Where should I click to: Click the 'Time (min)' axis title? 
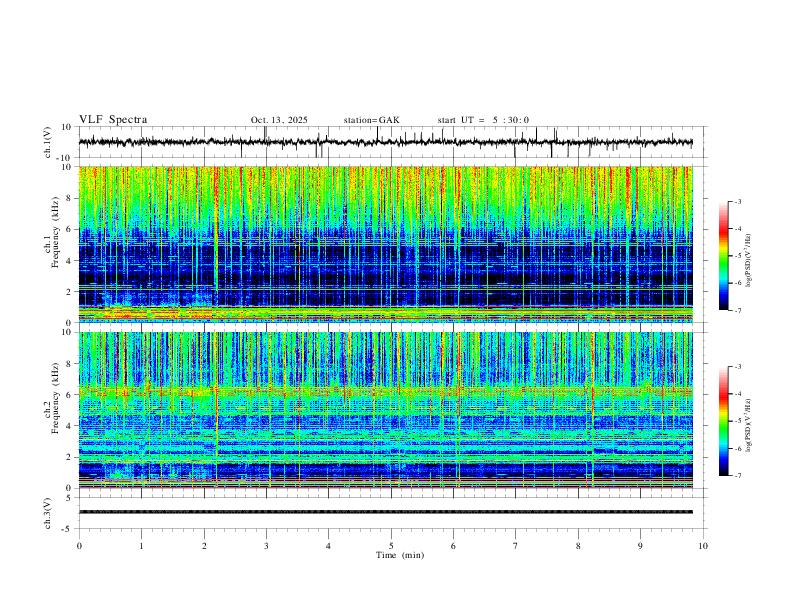[400, 555]
